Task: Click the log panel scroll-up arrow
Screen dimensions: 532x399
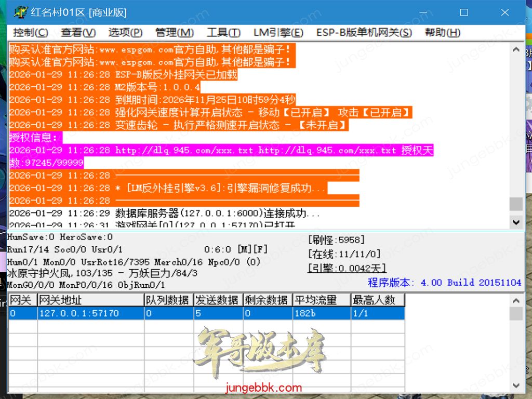Action: (516, 50)
